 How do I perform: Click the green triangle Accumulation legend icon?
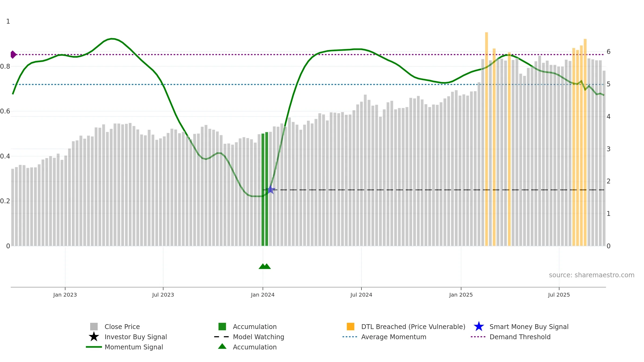tap(222, 346)
